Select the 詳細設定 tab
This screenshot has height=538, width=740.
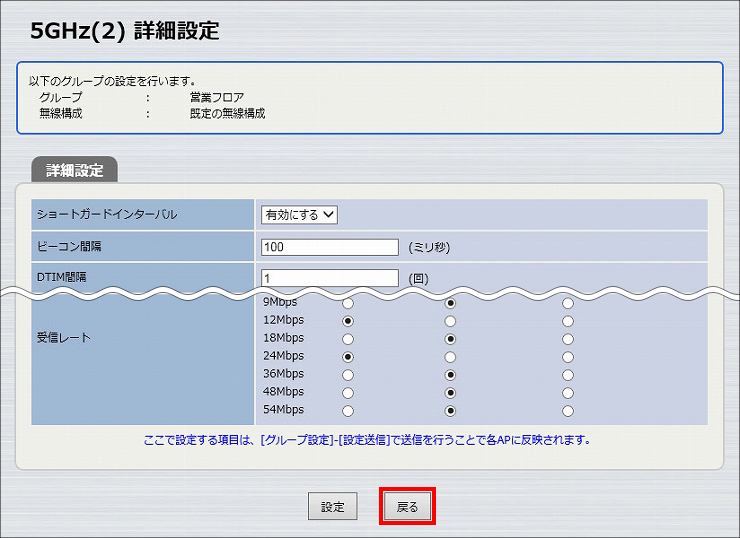pos(75,170)
